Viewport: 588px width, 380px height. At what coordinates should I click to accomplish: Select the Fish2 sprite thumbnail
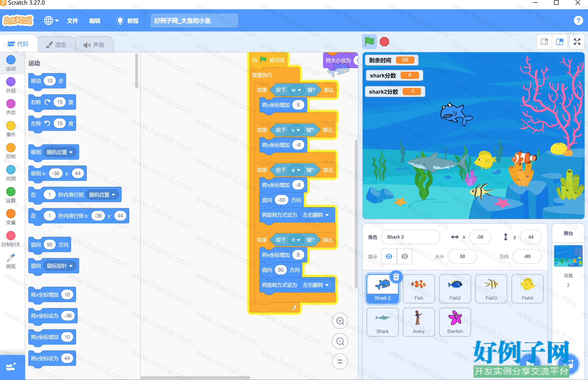tap(455, 289)
